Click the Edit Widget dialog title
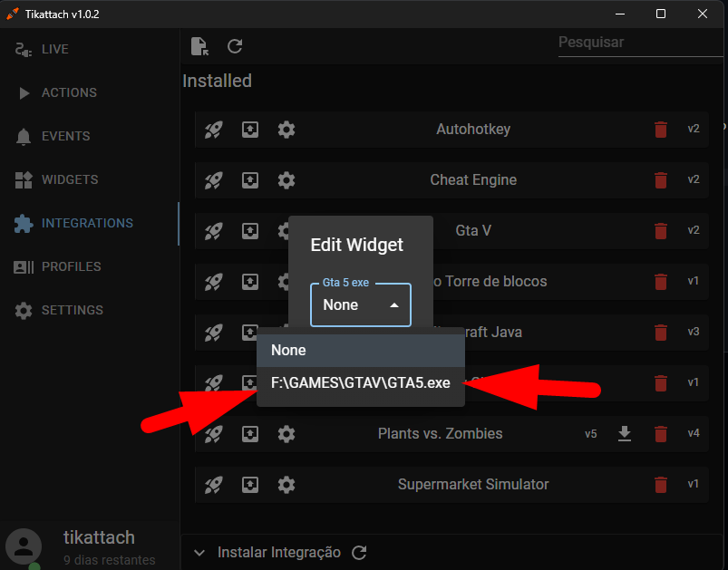 (x=356, y=245)
